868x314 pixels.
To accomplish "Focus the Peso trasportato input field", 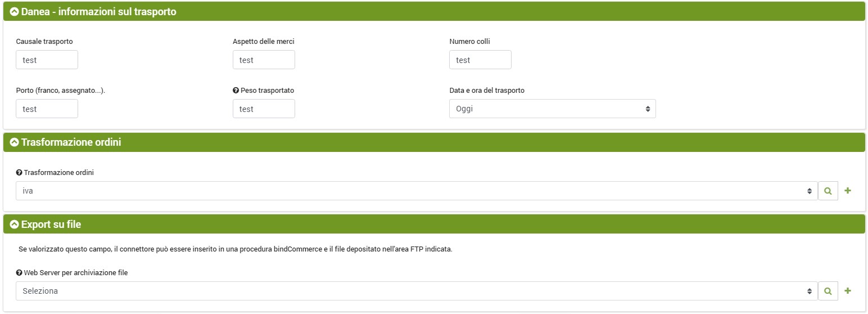I will coord(264,109).
